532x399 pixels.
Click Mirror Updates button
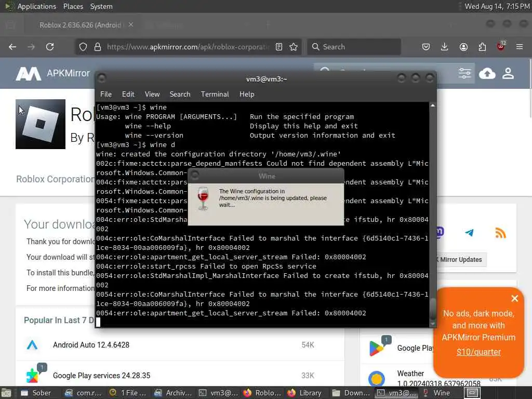[461, 260]
